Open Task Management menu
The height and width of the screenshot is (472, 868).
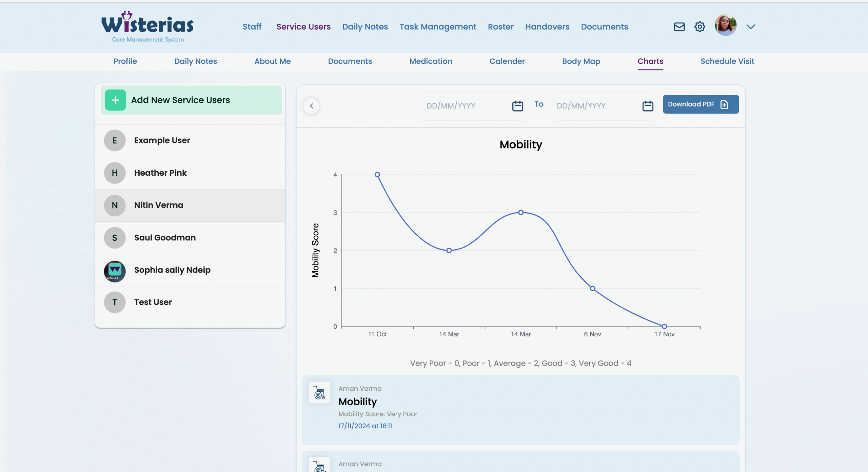pos(437,27)
